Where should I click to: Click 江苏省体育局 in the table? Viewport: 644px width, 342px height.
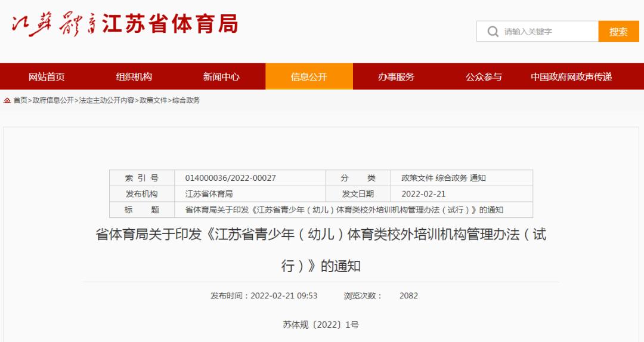coord(209,193)
